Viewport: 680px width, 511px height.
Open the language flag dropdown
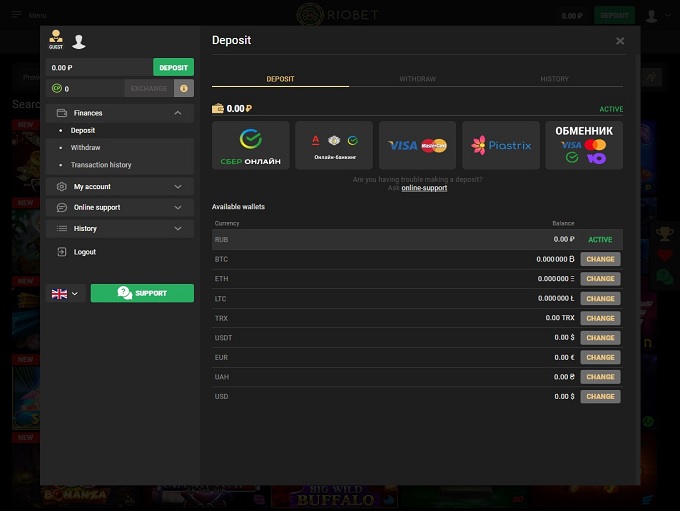point(65,293)
